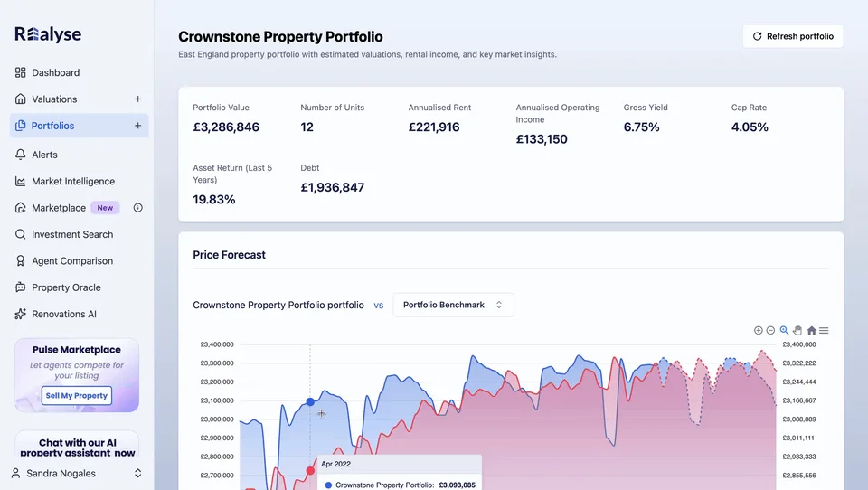Click the Alerts bell icon

tap(21, 155)
